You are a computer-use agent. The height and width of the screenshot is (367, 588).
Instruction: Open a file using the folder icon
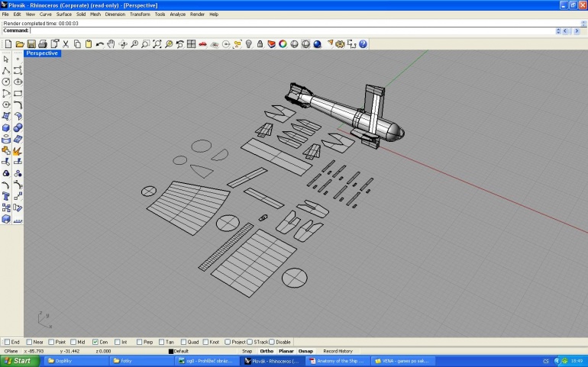pyautogui.click(x=20, y=44)
